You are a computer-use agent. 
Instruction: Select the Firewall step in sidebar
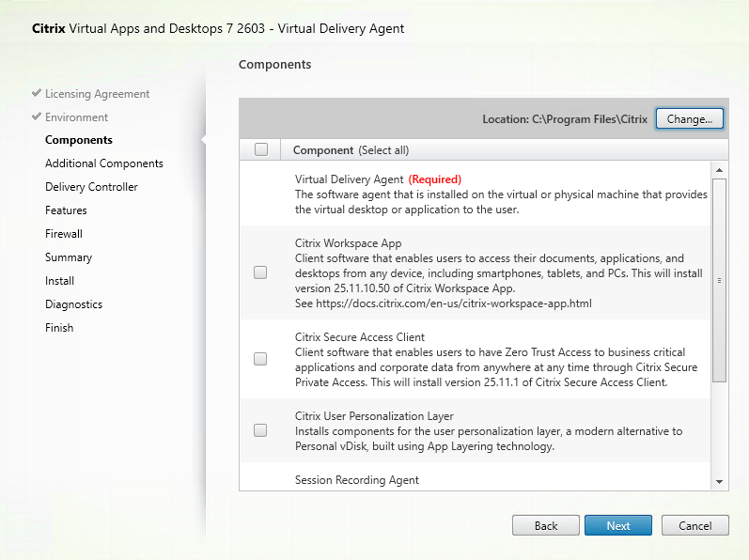(x=64, y=233)
